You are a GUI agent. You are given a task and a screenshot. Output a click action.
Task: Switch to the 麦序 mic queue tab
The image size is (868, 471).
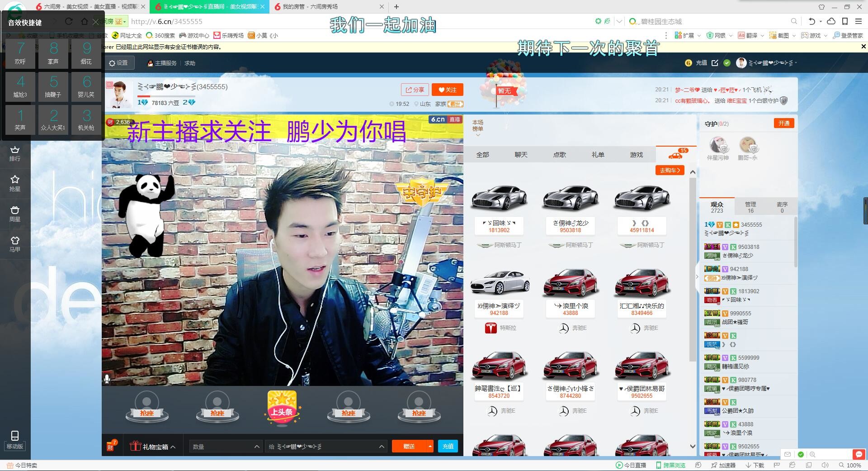pos(782,207)
